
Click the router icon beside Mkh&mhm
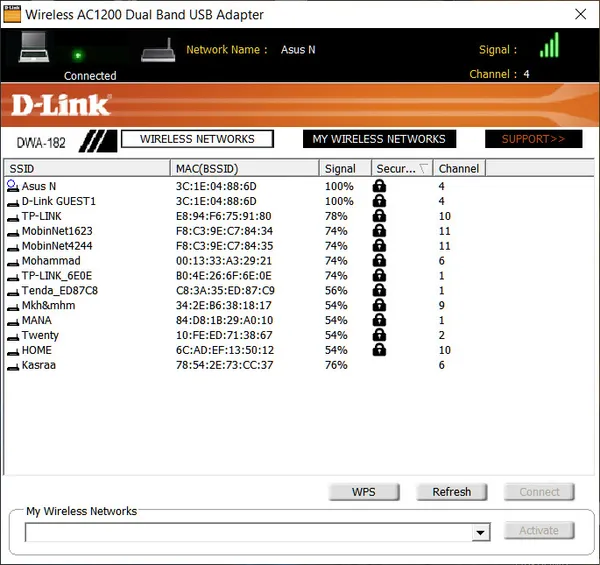coord(13,308)
